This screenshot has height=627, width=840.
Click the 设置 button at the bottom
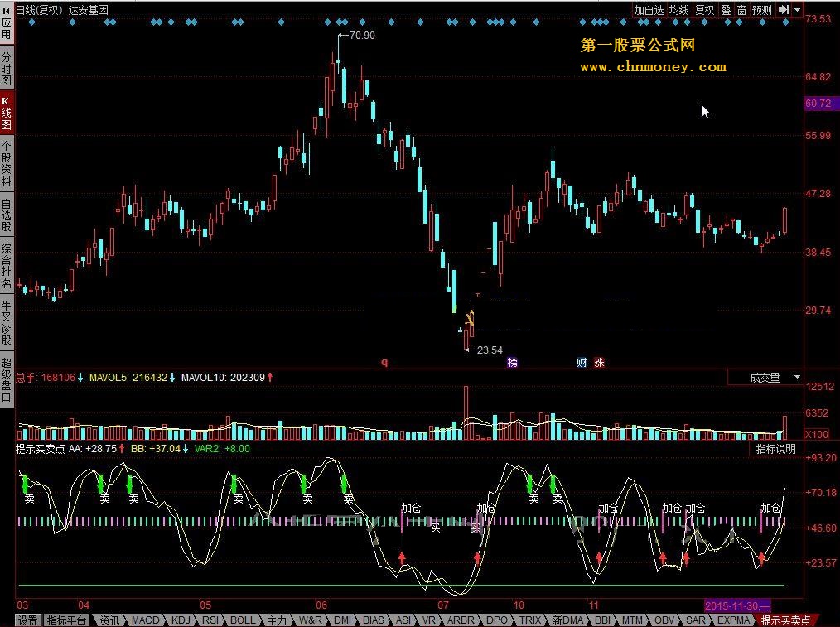click(x=28, y=620)
